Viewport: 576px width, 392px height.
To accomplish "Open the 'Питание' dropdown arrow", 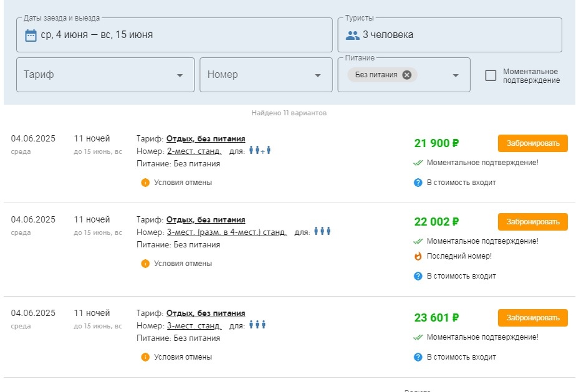I will click(x=456, y=75).
